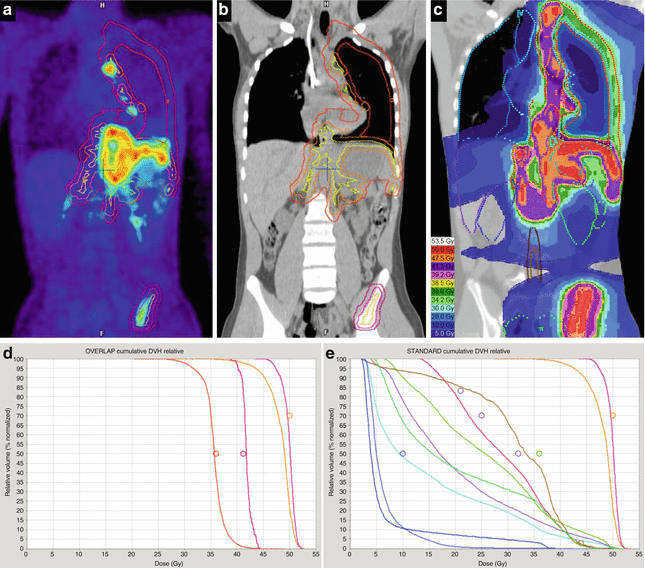
Task: Select the magenta circle marker in OVERLAP DVH
Action: tap(243, 454)
